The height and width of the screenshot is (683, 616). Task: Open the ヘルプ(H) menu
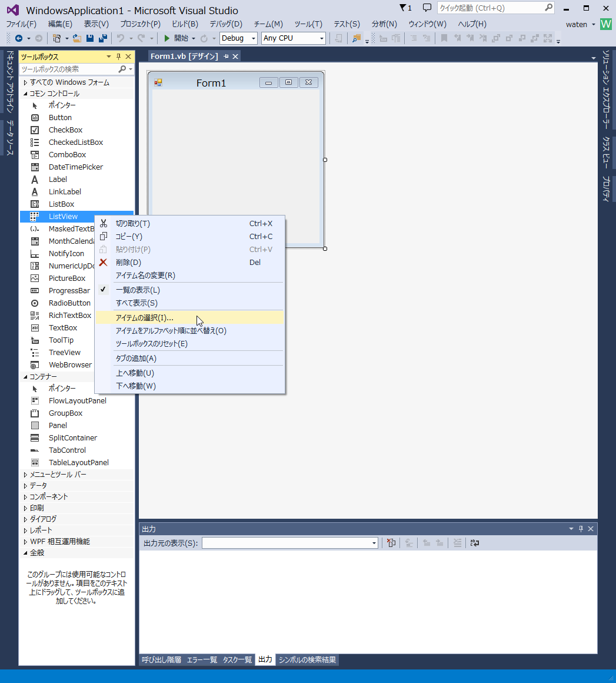coord(472,24)
